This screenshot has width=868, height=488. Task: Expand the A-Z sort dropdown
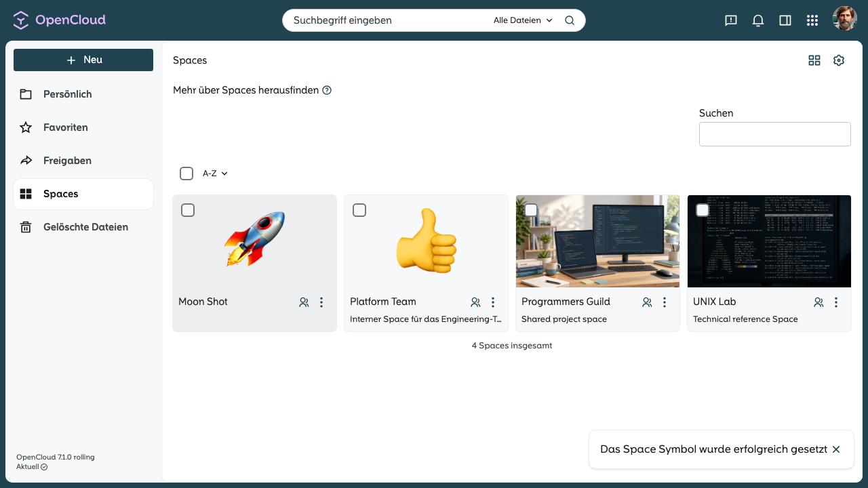tap(215, 174)
